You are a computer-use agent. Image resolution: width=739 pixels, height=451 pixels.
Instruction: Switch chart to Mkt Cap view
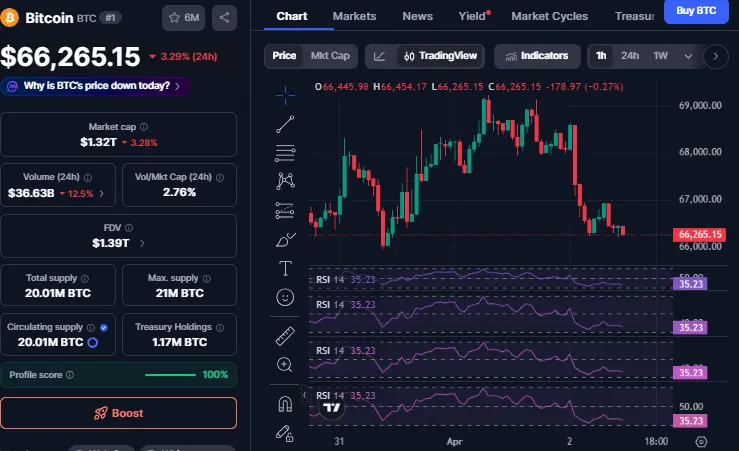330,56
